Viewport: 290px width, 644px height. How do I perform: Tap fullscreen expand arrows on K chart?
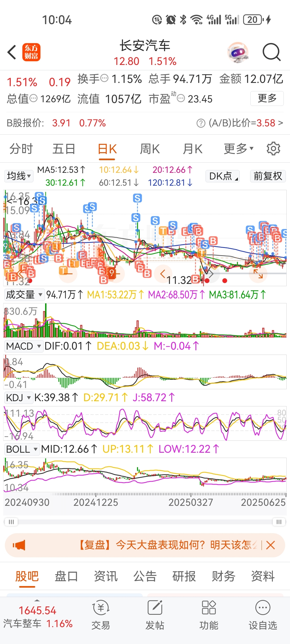tap(258, 274)
